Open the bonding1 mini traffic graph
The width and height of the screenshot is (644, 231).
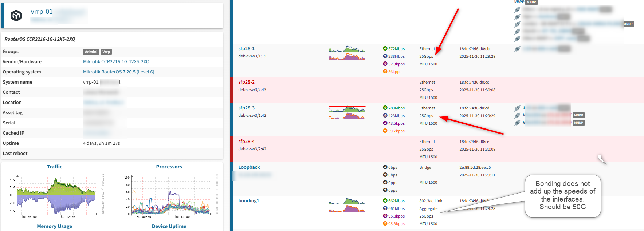pyautogui.click(x=347, y=205)
